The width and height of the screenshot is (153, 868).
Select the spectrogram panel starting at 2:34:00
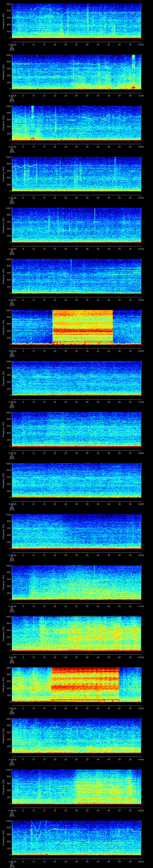[77, 276]
